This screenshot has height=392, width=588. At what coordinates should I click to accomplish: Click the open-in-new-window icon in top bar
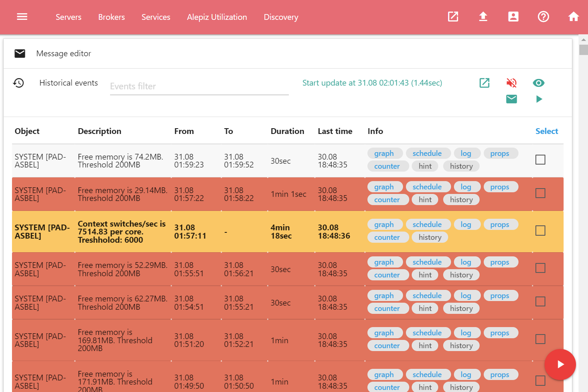pyautogui.click(x=453, y=17)
